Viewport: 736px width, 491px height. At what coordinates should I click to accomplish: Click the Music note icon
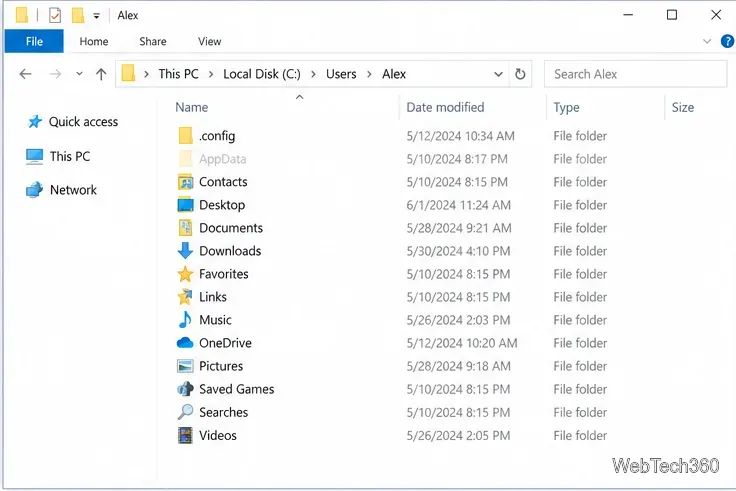pyautogui.click(x=185, y=320)
